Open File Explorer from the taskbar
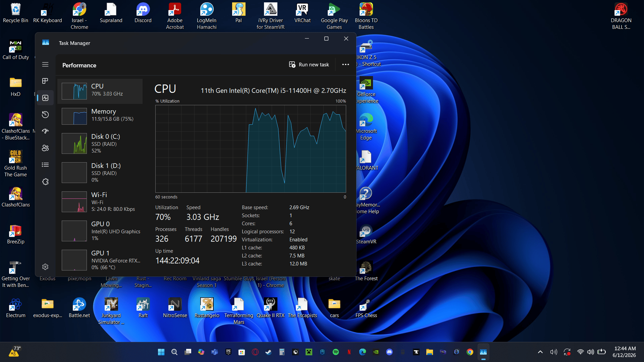644x362 pixels. (429, 352)
